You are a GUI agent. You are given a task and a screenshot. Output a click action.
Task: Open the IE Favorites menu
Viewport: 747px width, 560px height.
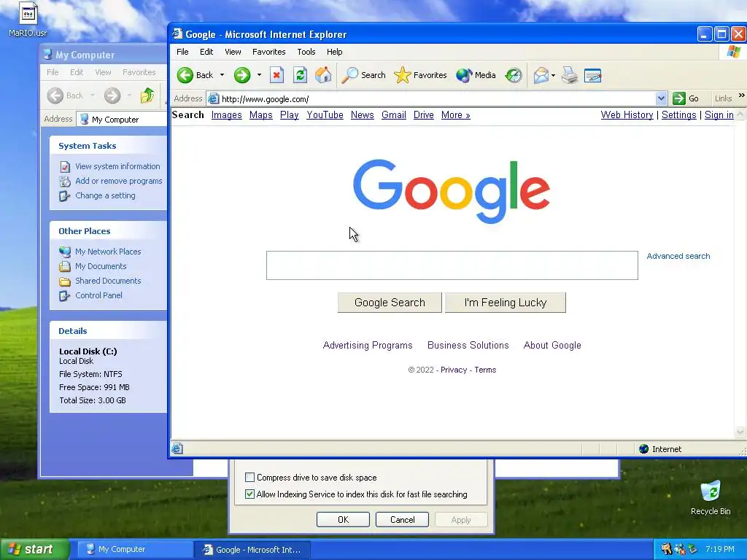(x=268, y=52)
